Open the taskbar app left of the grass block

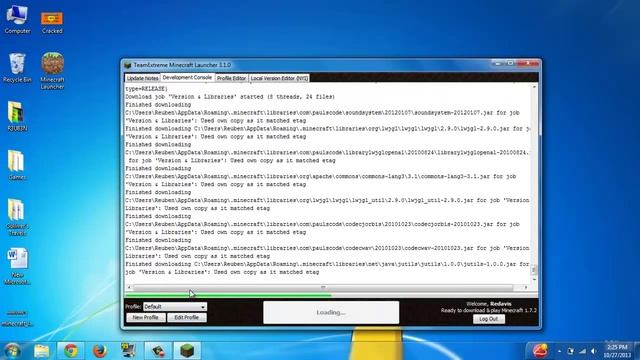(x=158, y=351)
